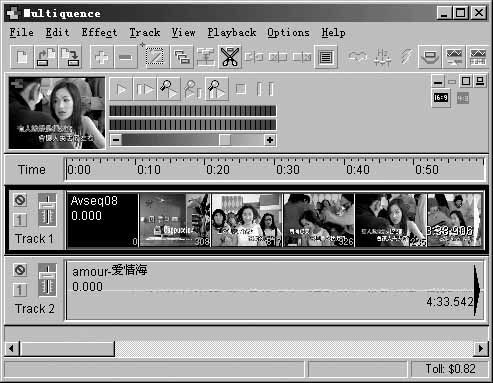Open the Playback menu
Image resolution: width=493 pixels, height=383 pixels.
click(x=232, y=33)
